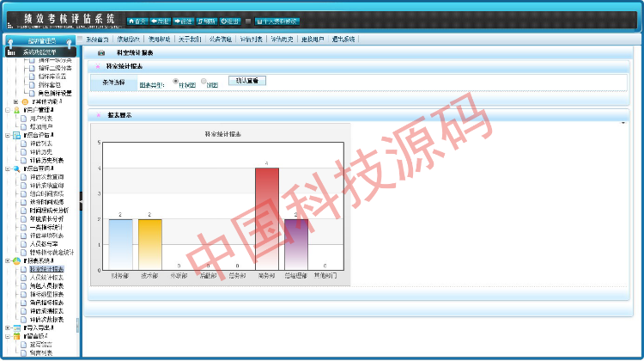This screenshot has width=644, height=361.
Task: Click the 综合查询 magnifier icon
Action: pyautogui.click(x=16, y=169)
